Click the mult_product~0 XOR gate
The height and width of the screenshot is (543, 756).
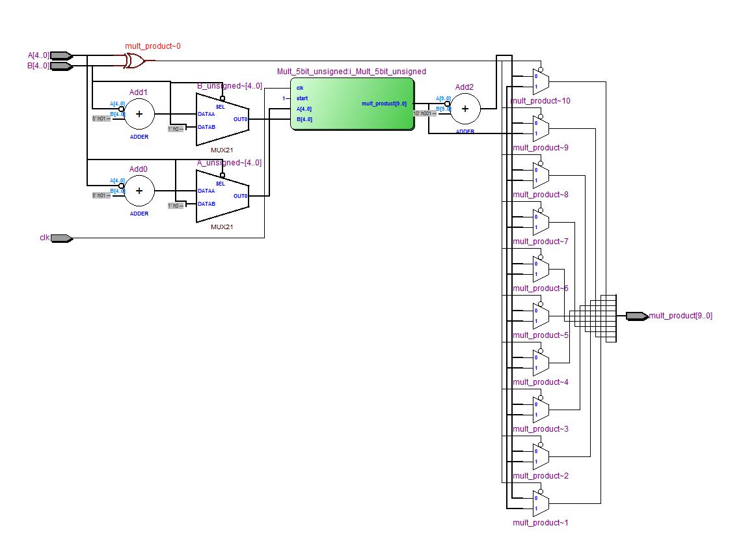(135, 61)
